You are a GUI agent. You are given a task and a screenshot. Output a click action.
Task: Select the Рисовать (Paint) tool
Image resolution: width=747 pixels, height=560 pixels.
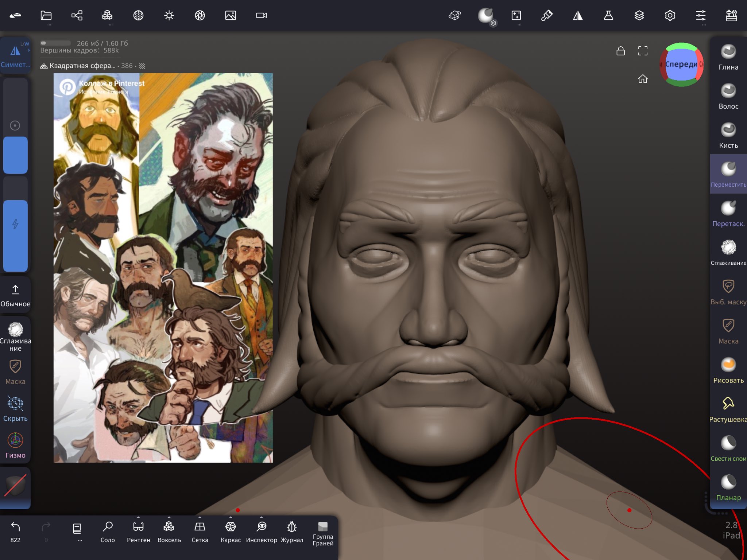728,370
